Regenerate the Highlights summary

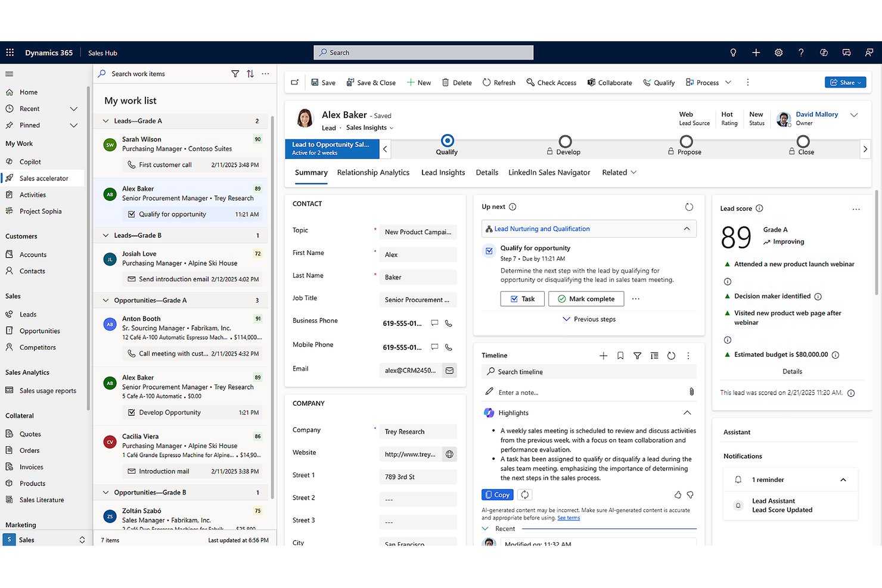524,494
